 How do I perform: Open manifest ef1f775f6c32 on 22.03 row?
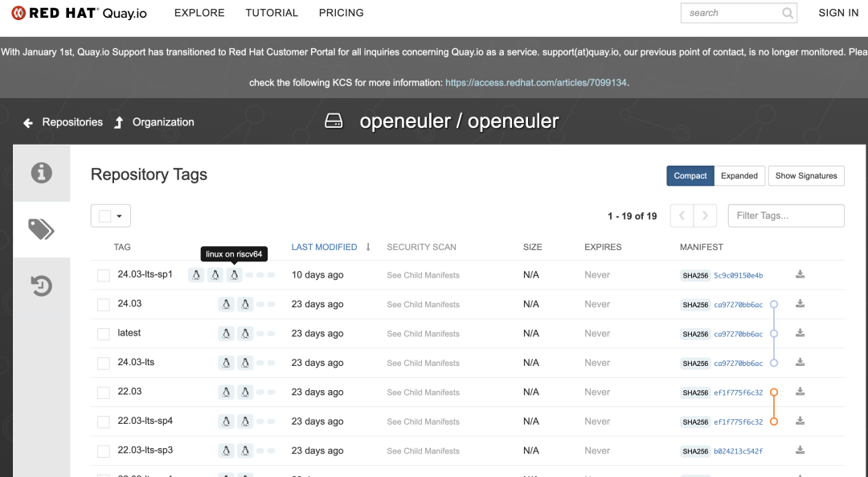pos(738,393)
